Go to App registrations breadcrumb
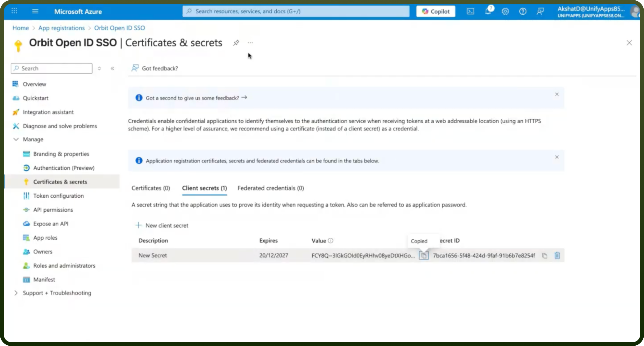This screenshot has width=644, height=346. click(61, 28)
